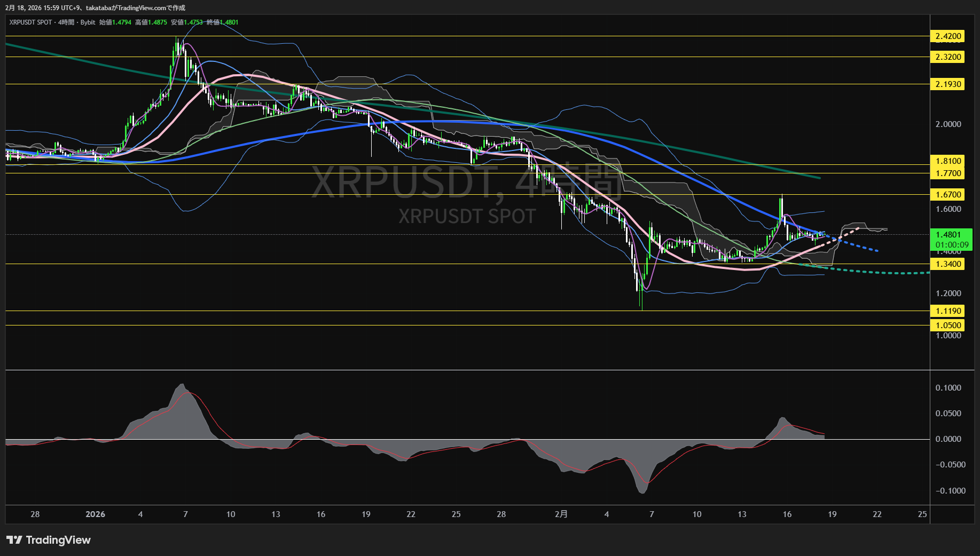
Task: Click the 始値1.4794 open value
Action: (115, 22)
